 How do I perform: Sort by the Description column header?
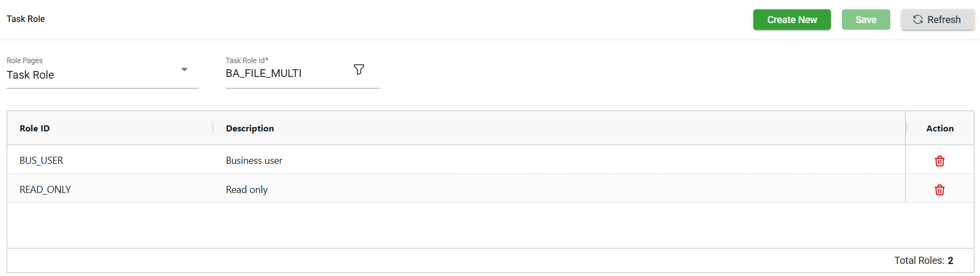tap(250, 129)
